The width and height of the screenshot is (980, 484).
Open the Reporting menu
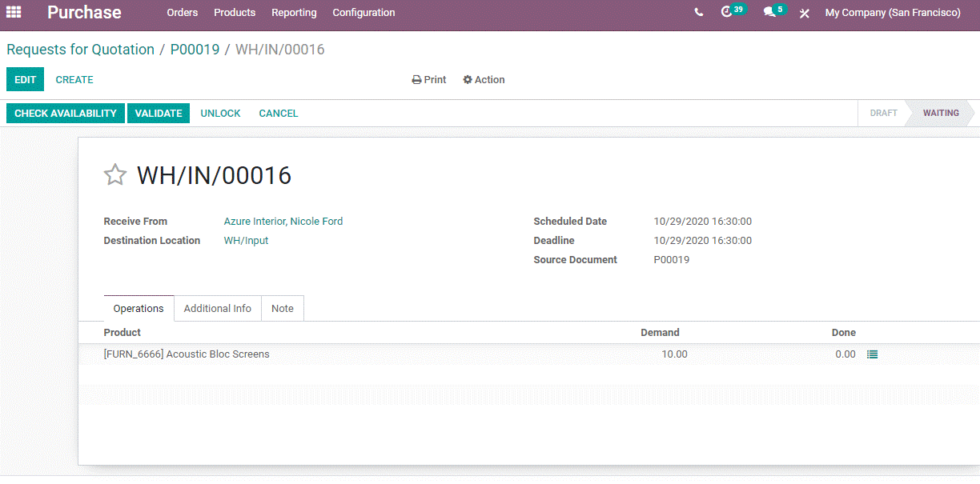(x=294, y=13)
